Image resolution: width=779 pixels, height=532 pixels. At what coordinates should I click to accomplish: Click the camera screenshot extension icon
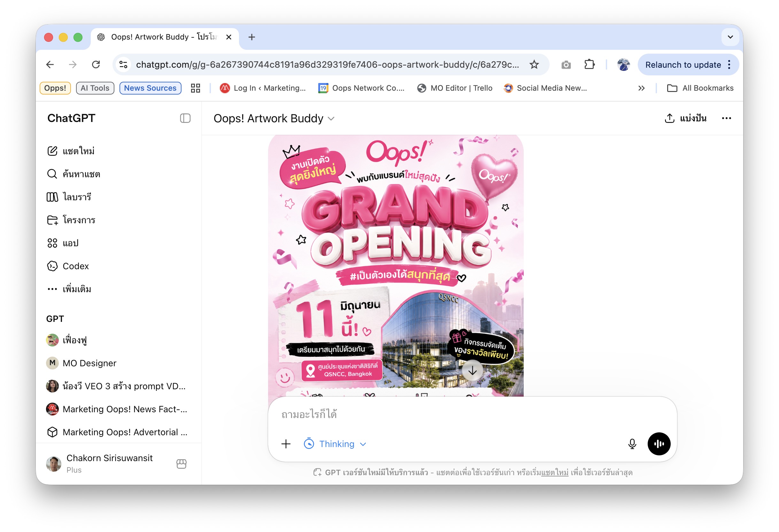point(566,65)
